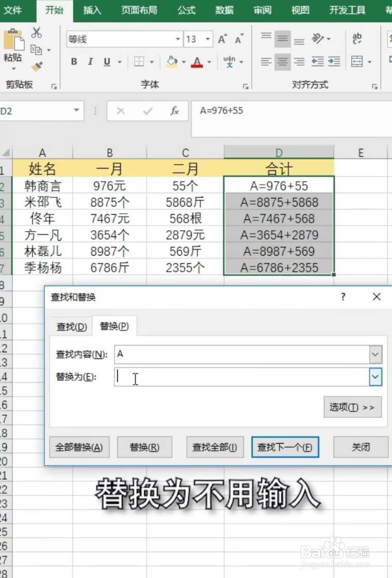The height and width of the screenshot is (578, 392).
Task: Toggle Bold formatting
Action: pos(74,61)
